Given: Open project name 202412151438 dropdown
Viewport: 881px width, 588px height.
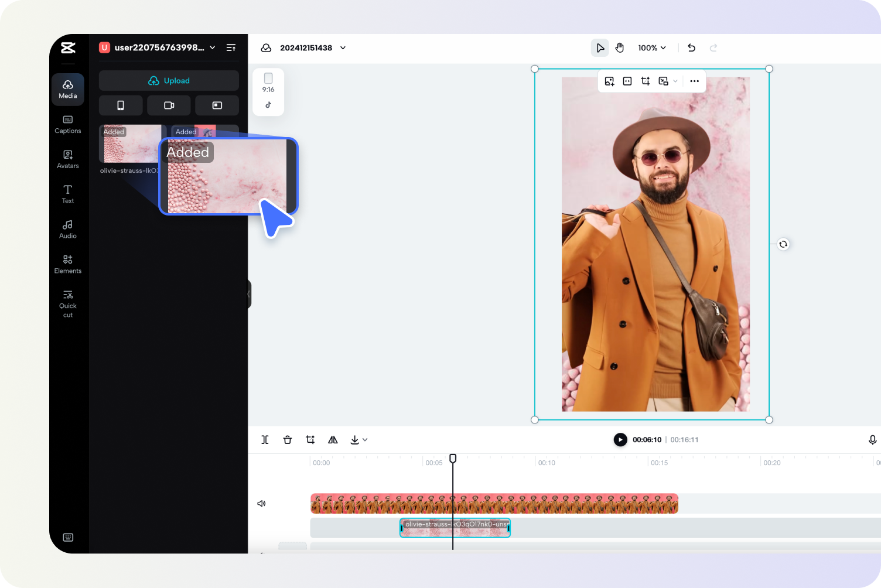Looking at the screenshot, I should pyautogui.click(x=343, y=48).
